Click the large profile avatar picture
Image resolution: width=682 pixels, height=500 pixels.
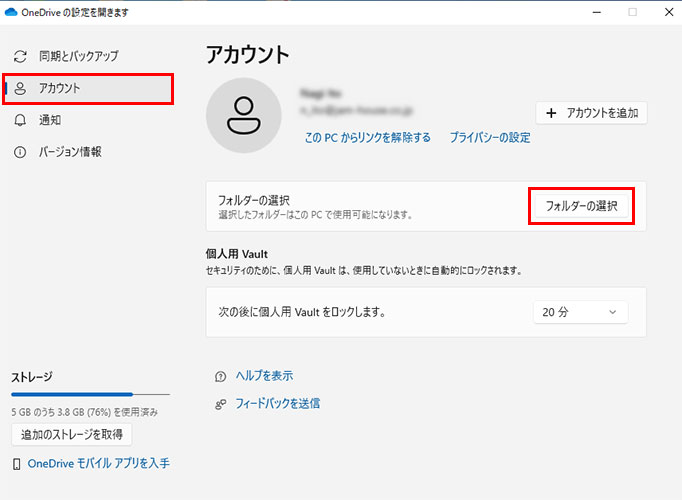click(243, 117)
